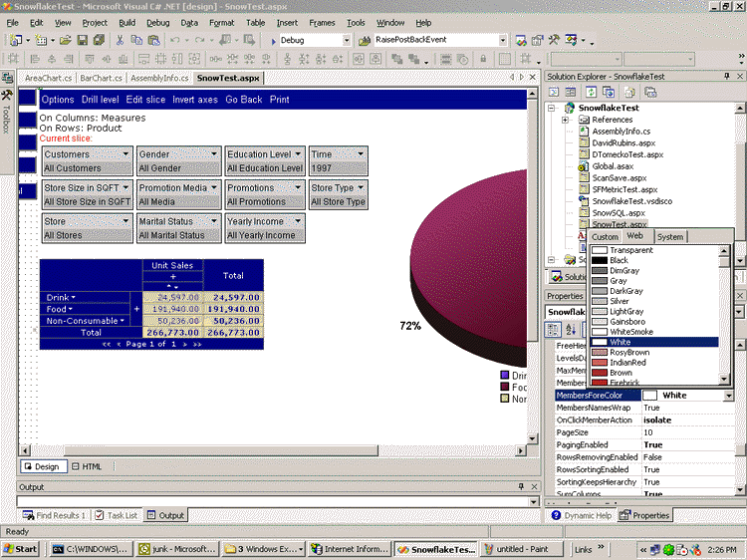
Task: Click the New Project toolbar icon
Action: point(16,41)
